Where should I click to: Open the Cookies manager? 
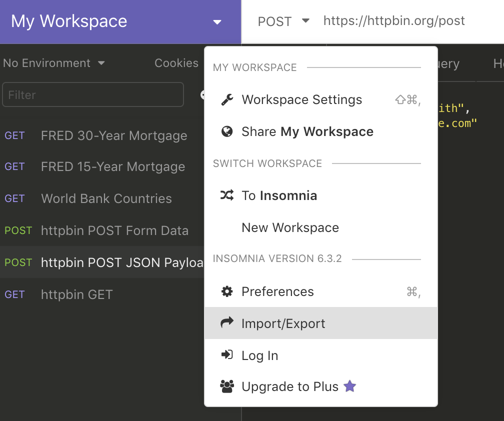tap(176, 63)
